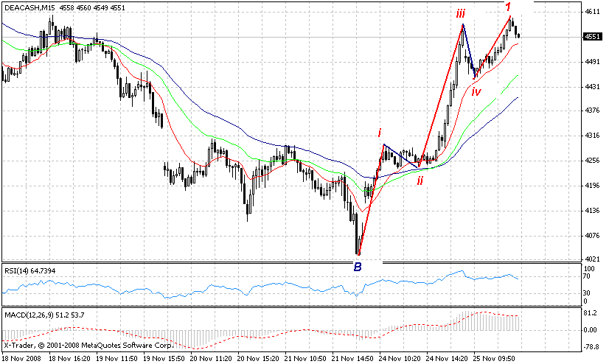Click the 24 Nov 14:20 time label
This screenshot has height=364, width=609.
pyautogui.click(x=447, y=359)
